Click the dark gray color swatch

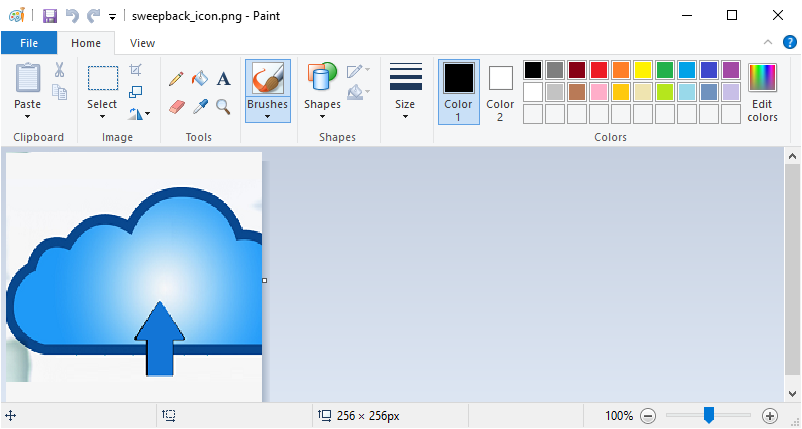pos(554,70)
